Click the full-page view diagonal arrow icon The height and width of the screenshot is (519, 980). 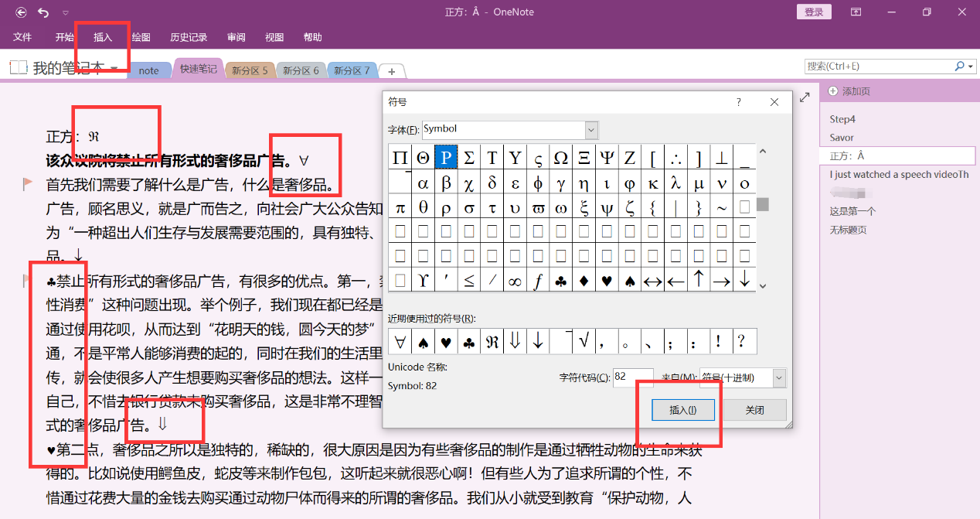(x=804, y=96)
